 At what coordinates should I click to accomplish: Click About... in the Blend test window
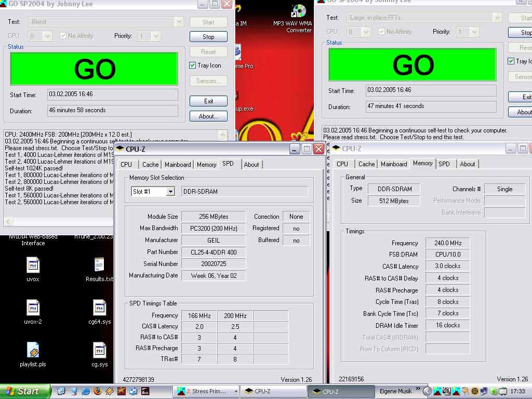(208, 116)
